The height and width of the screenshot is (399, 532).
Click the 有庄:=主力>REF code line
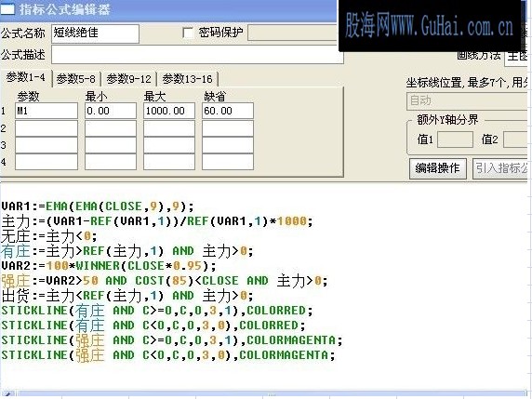127,251
